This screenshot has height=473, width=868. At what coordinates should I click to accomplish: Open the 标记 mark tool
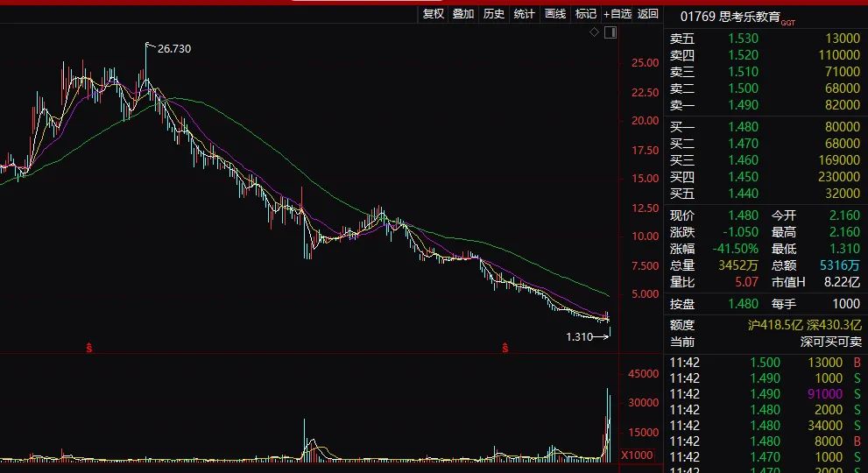(585, 14)
